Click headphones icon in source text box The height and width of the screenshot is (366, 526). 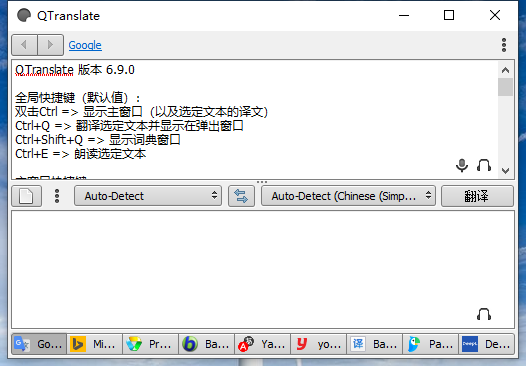click(x=484, y=165)
